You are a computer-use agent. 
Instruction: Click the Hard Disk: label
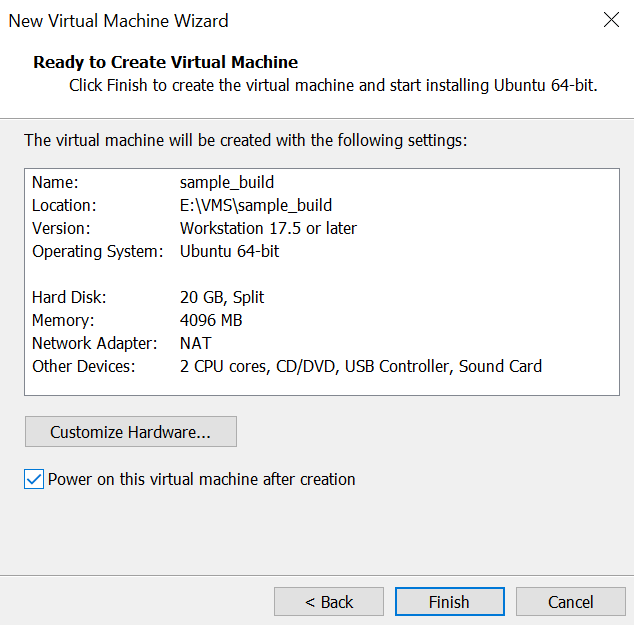pyautogui.click(x=69, y=297)
